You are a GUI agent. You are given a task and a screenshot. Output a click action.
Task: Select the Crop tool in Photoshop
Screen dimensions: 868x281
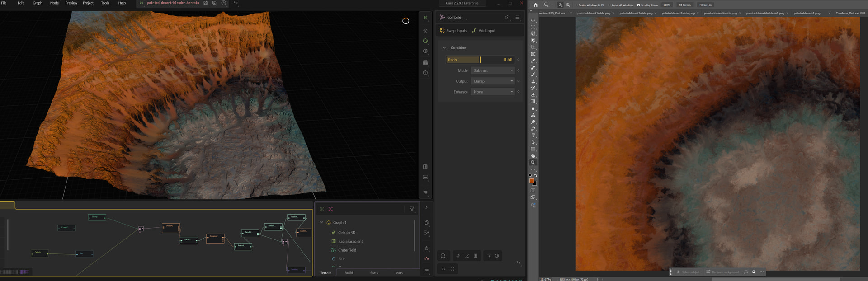[x=533, y=47]
